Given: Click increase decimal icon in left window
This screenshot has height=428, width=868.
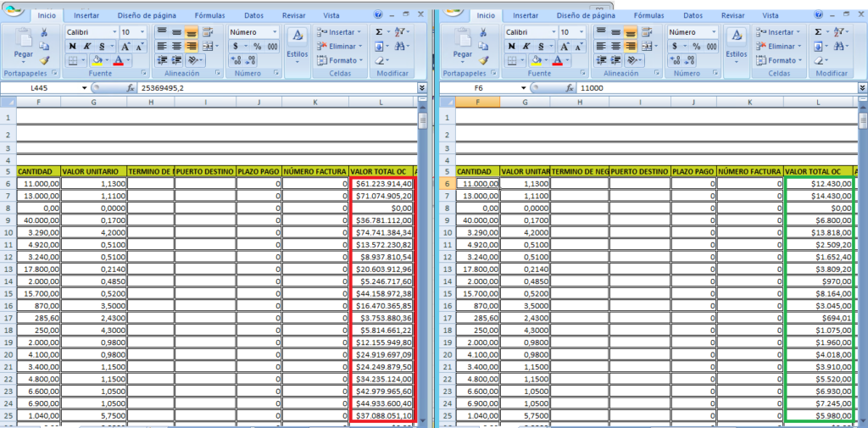Looking at the screenshot, I should pyautogui.click(x=235, y=60).
